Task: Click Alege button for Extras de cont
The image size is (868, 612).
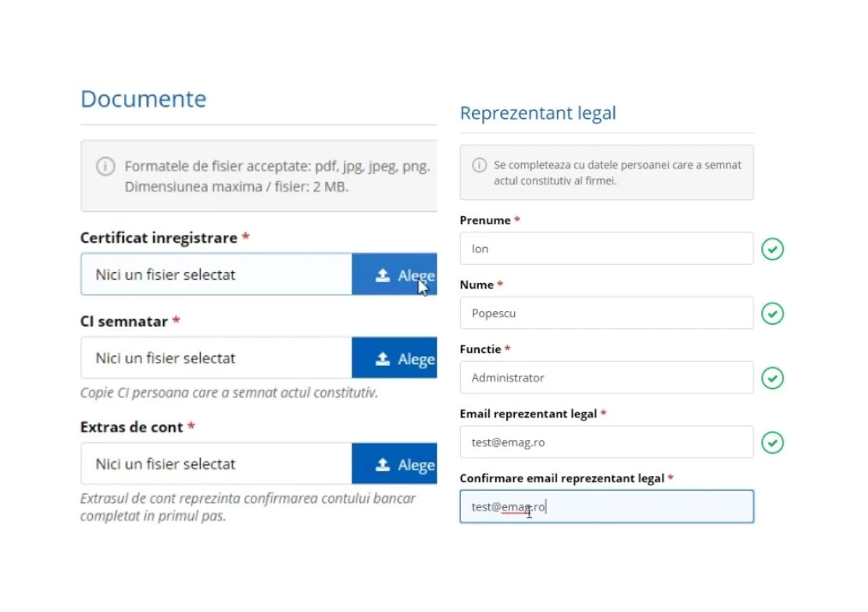Action: click(394, 463)
